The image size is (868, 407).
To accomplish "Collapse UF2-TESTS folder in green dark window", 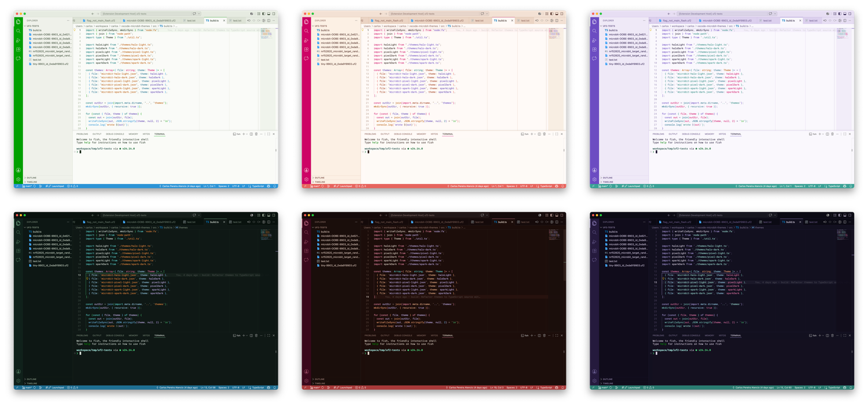I will point(48,228).
